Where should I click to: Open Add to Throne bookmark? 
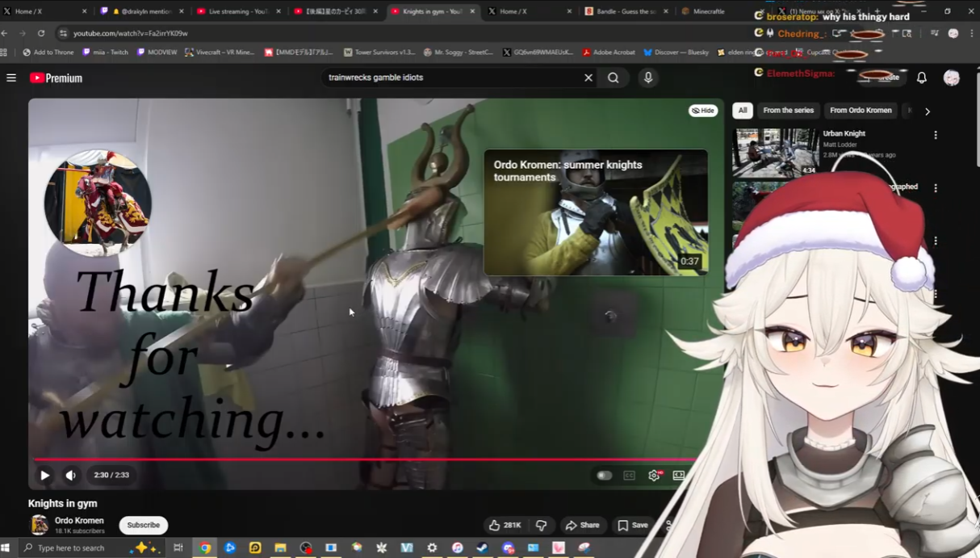[48, 52]
